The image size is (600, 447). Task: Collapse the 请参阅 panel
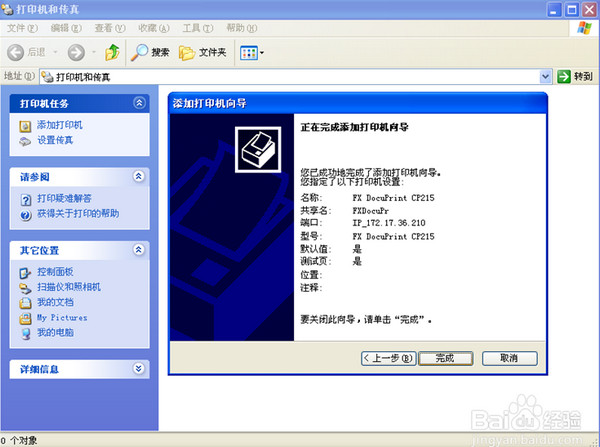pos(139,176)
